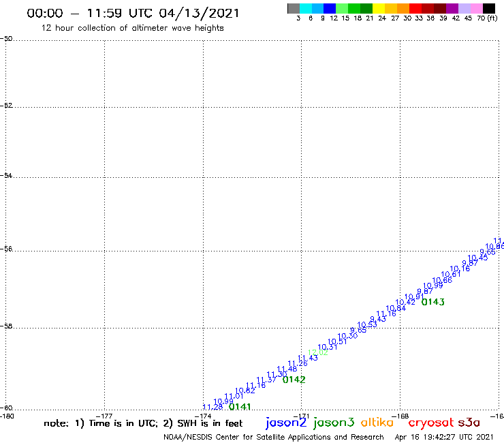Click the subtitle '12 hour collection of altimeter wave heights'
This screenshot has width=504, height=443.
(x=132, y=28)
